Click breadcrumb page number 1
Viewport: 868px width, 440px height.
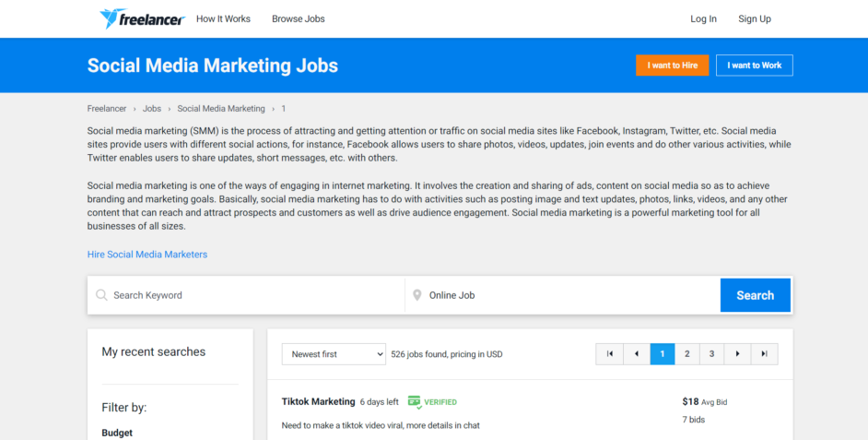click(x=284, y=109)
